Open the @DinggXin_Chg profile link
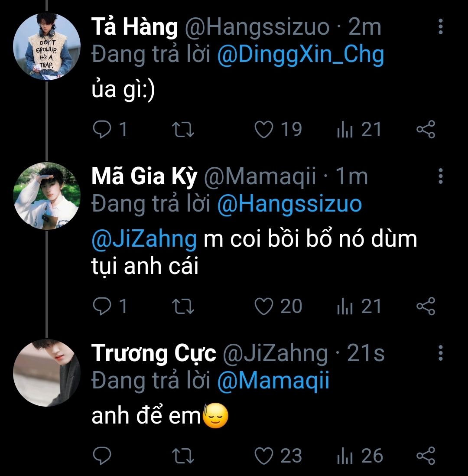This screenshot has width=468, height=476. click(300, 55)
